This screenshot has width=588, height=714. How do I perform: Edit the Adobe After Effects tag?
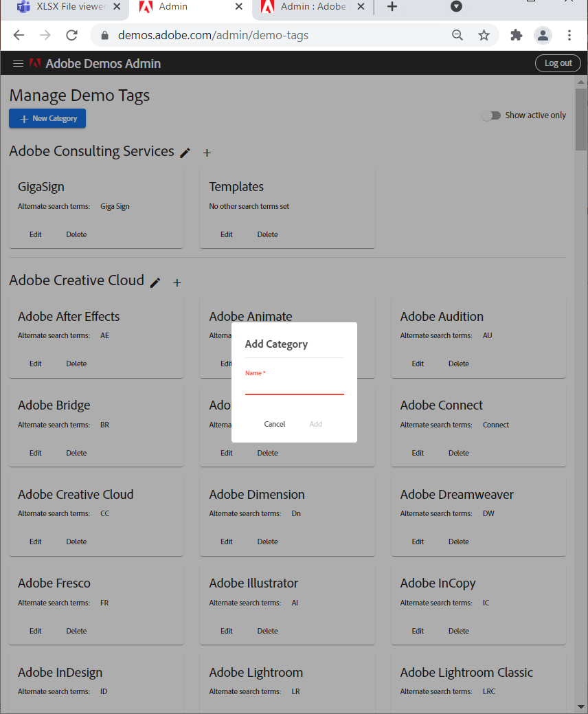[x=36, y=364]
